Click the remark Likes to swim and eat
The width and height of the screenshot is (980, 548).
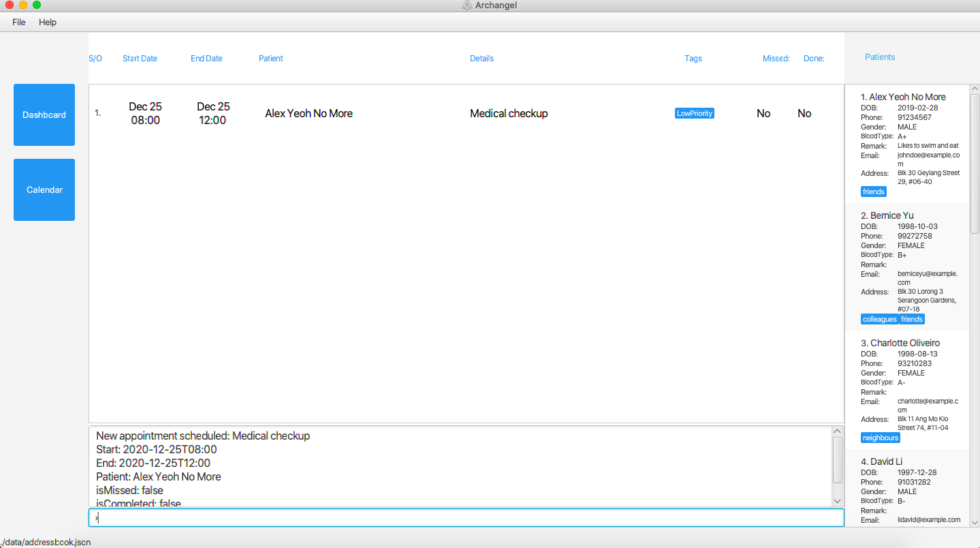click(x=928, y=146)
